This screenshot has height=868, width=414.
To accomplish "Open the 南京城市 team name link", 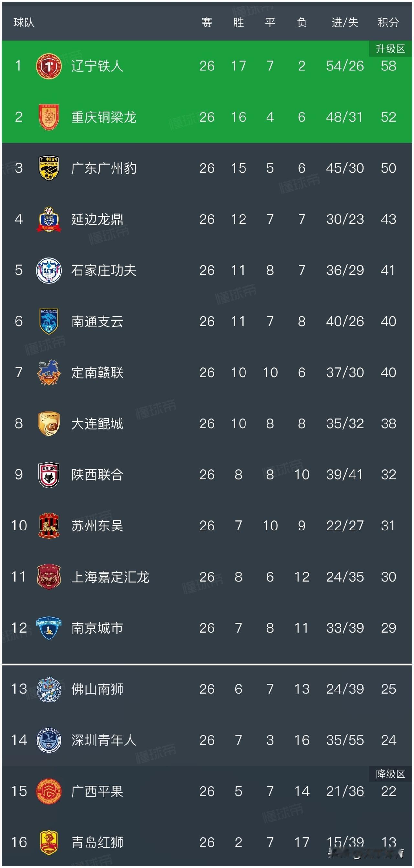I will point(97,628).
